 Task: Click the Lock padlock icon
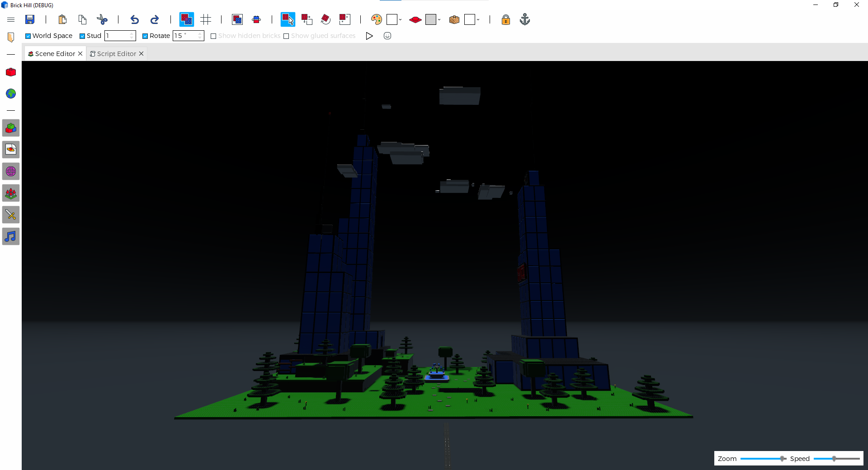point(506,19)
